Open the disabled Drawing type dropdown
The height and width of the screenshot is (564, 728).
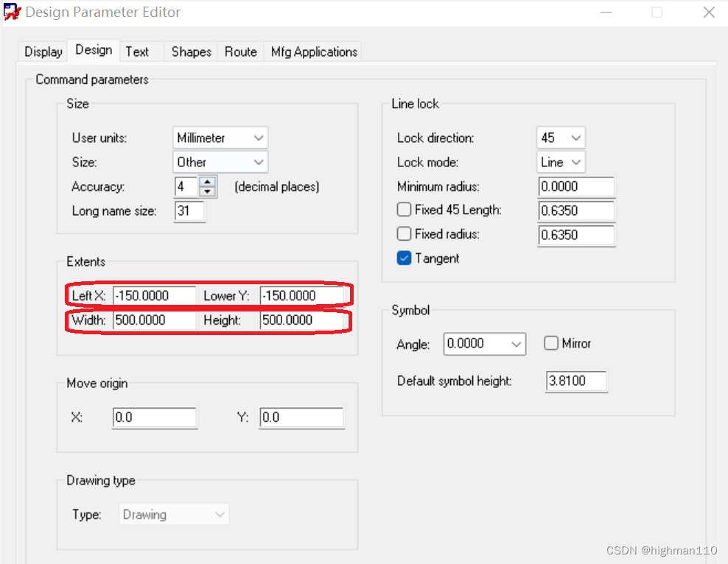(x=174, y=515)
